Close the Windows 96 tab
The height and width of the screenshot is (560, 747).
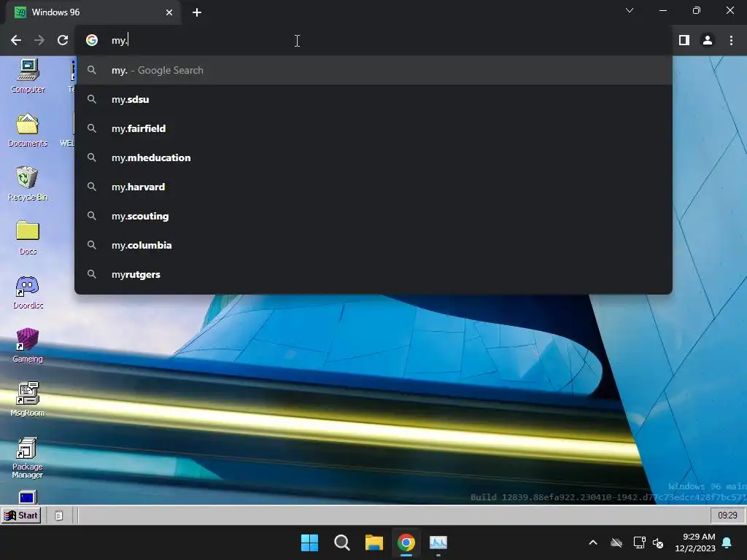(x=169, y=12)
